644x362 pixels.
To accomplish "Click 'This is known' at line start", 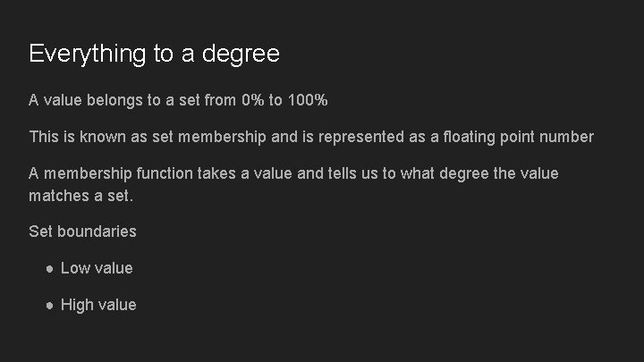I will pos(77,137).
